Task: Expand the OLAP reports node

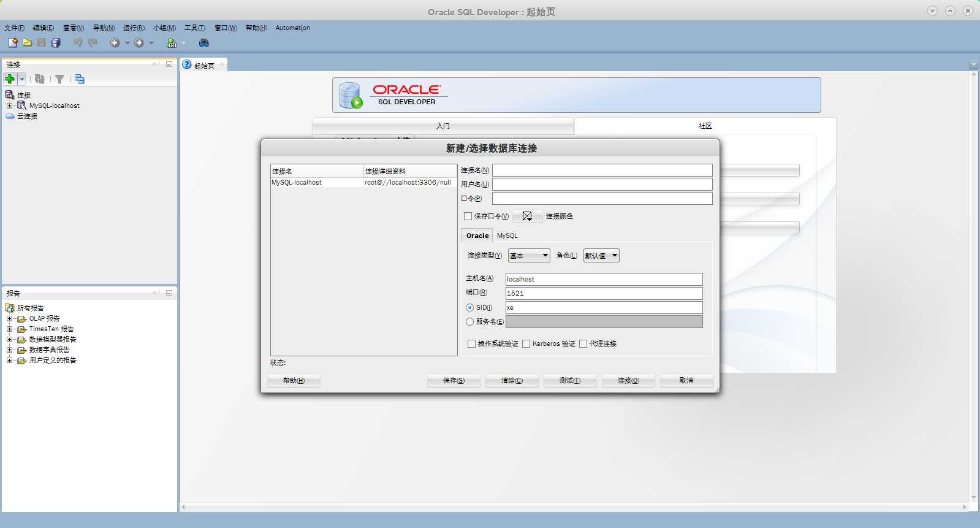Action: click(x=9, y=318)
